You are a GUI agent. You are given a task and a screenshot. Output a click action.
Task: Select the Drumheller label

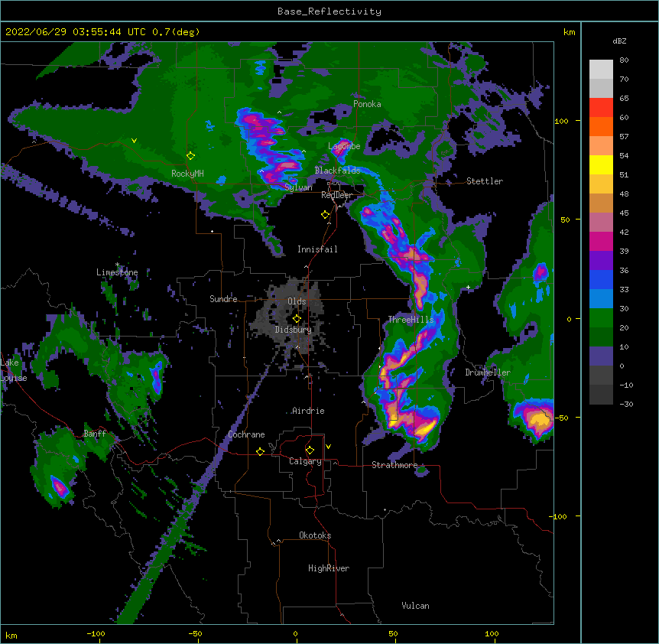pos(488,372)
